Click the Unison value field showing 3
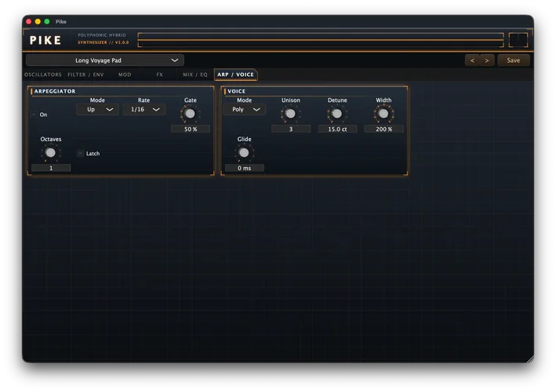Screen dimensions: 556x392 (x=291, y=129)
